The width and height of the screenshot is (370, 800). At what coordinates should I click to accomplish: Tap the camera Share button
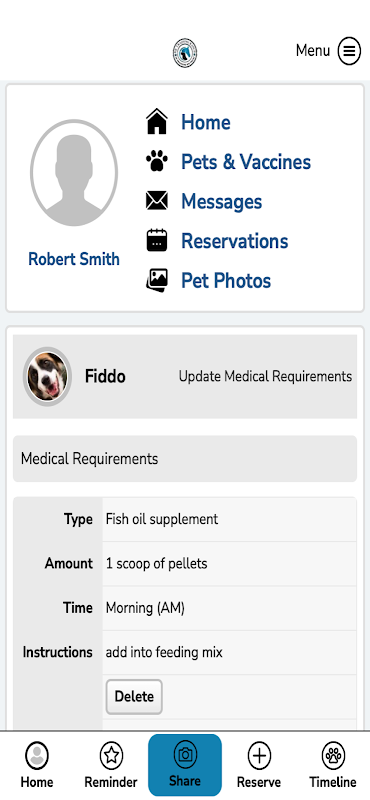(185, 765)
